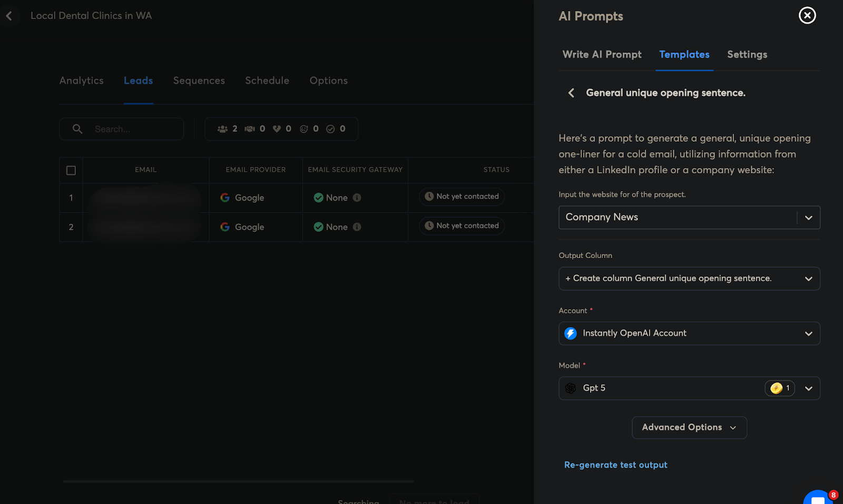Click the search magnifier icon in leads
The width and height of the screenshot is (843, 504).
(x=77, y=129)
